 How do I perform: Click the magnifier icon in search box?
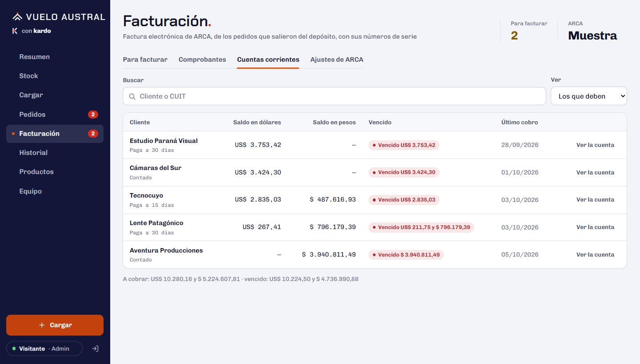pyautogui.click(x=132, y=96)
